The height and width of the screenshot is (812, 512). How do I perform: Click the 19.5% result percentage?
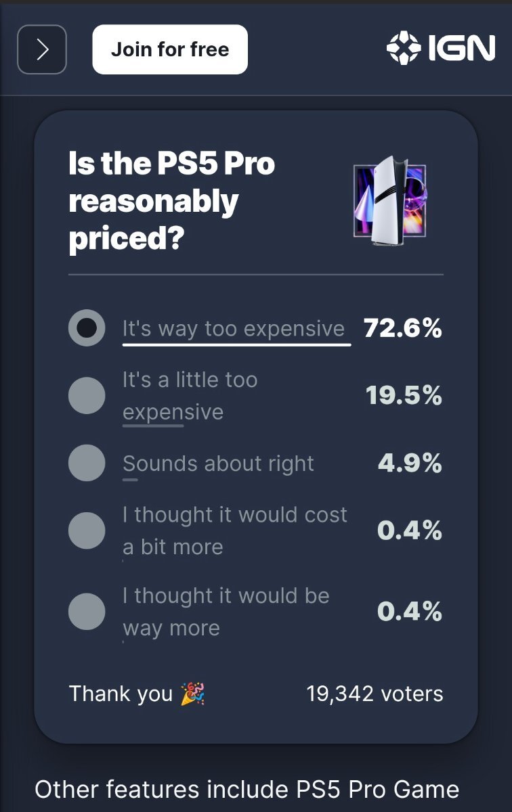click(x=404, y=396)
